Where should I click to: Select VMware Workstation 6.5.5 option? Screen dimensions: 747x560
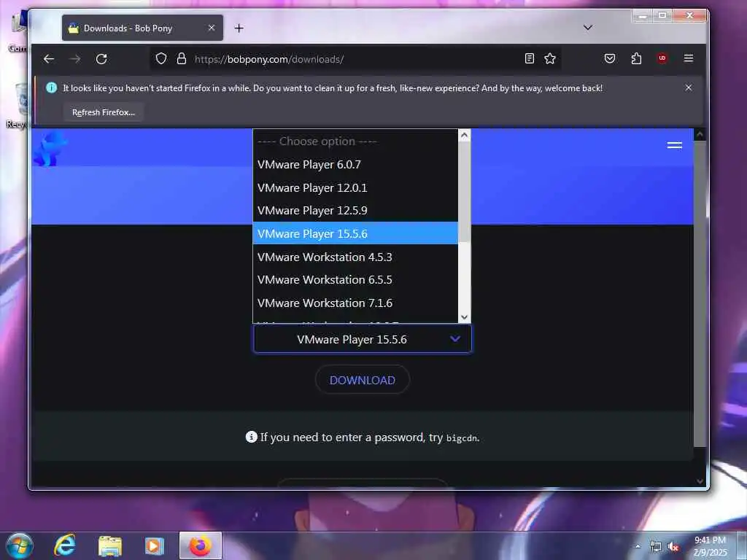click(x=355, y=279)
